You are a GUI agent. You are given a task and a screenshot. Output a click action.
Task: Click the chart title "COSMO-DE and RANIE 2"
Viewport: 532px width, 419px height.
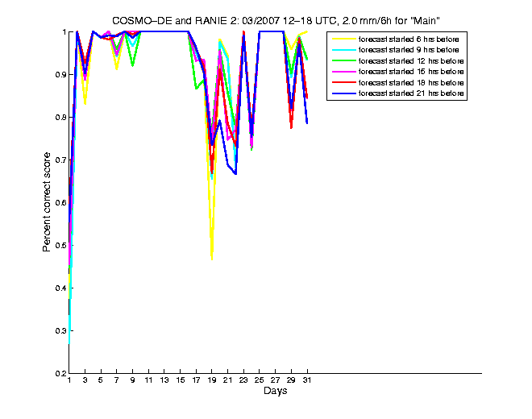176,21
